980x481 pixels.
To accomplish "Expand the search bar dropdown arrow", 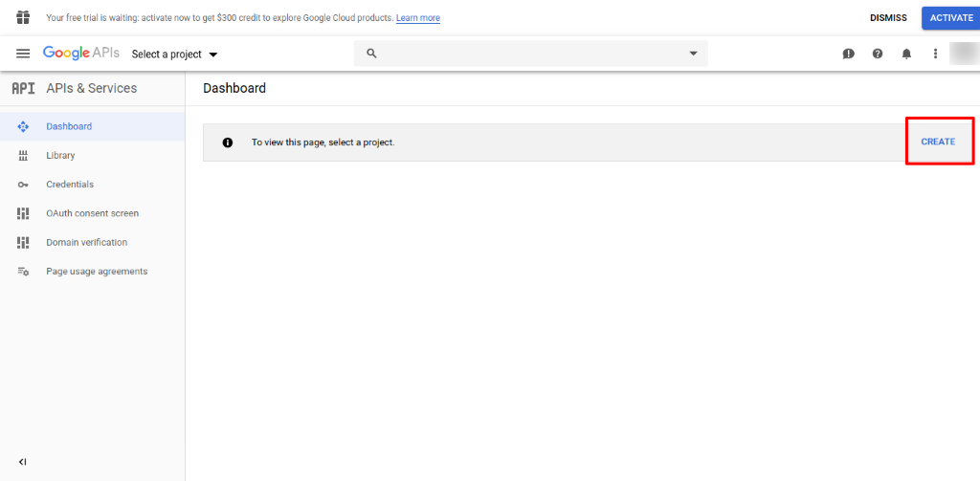I will [694, 54].
